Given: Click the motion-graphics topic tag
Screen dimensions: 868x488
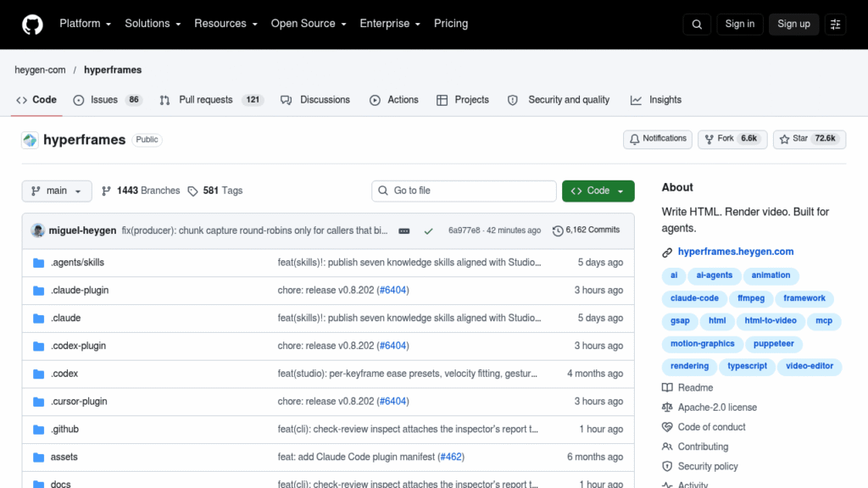Looking at the screenshot, I should tap(703, 344).
